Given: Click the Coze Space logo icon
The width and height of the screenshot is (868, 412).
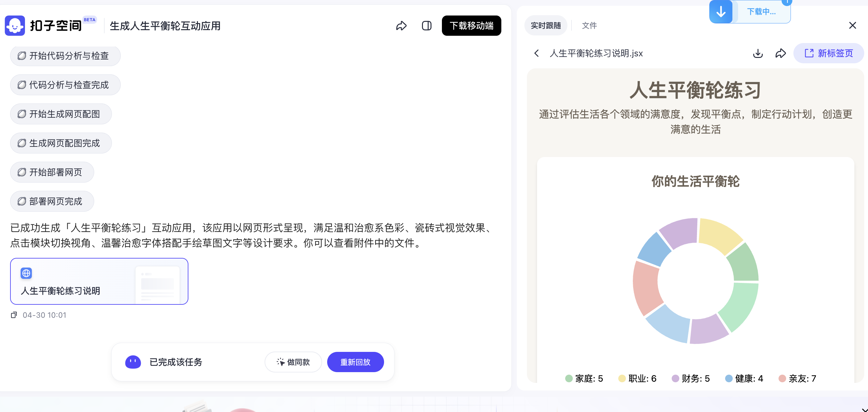Looking at the screenshot, I should coord(15,26).
